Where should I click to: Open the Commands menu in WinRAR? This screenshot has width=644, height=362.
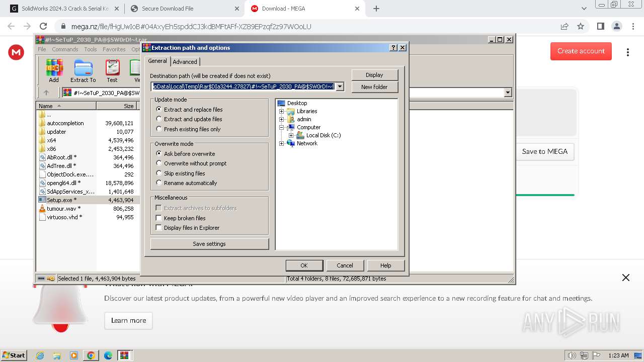tap(65, 49)
